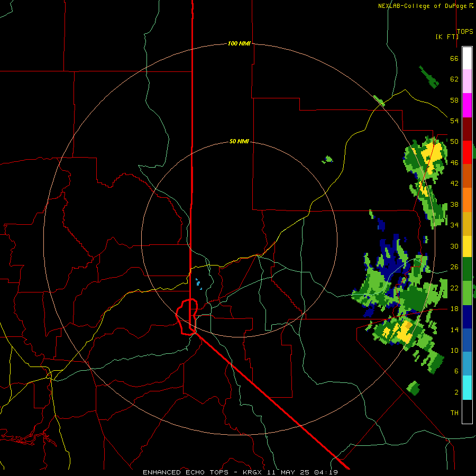Click the legend label 46
The width and height of the screenshot is (476, 476).
[x=454, y=163]
